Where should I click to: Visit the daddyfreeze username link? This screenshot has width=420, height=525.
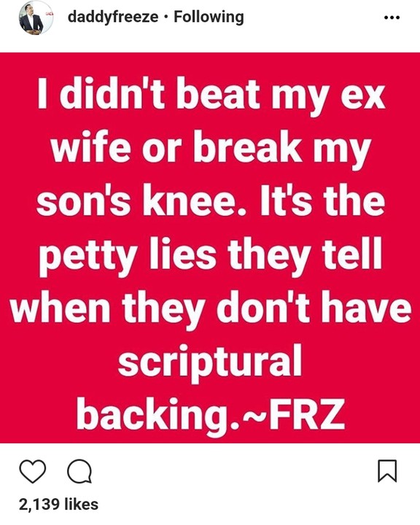[113, 17]
